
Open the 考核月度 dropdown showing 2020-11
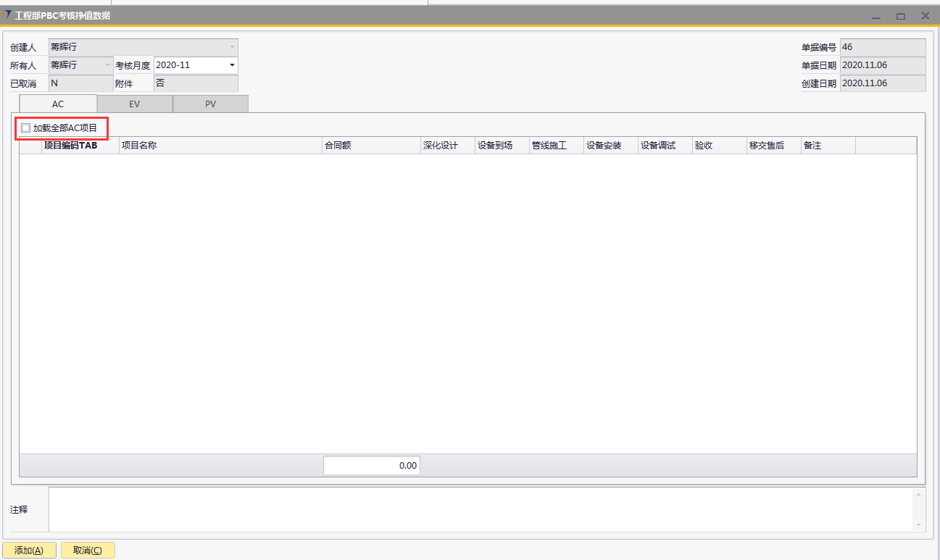pos(232,65)
